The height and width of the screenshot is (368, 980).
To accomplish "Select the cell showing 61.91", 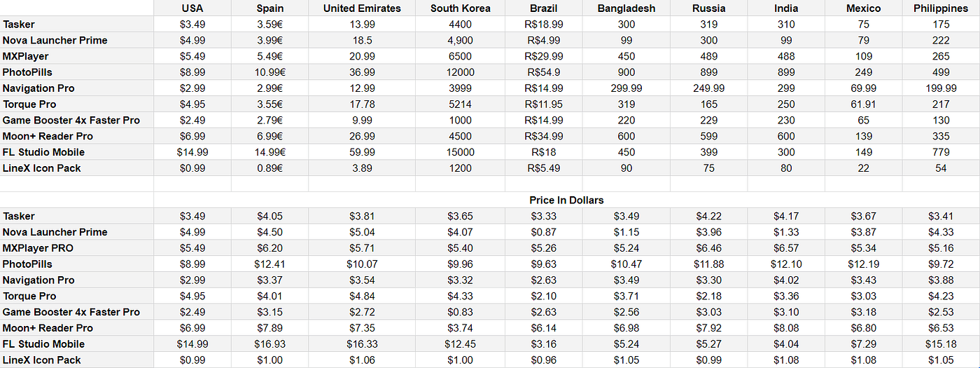I will (864, 104).
